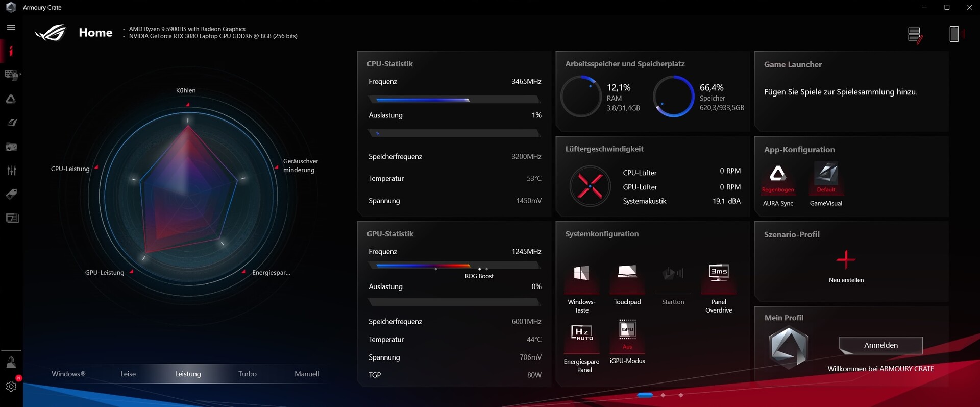Screen dimensions: 980x407
Task: Click the CPU temperature value 53°C
Action: (534, 178)
